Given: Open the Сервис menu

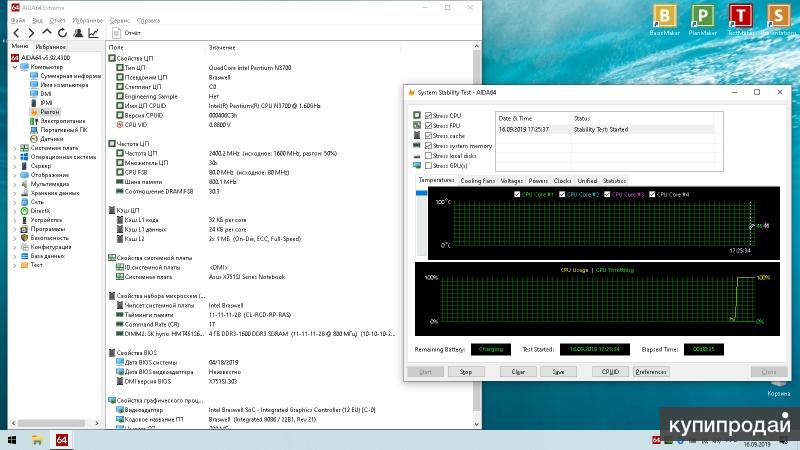Looking at the screenshot, I should tap(120, 20).
